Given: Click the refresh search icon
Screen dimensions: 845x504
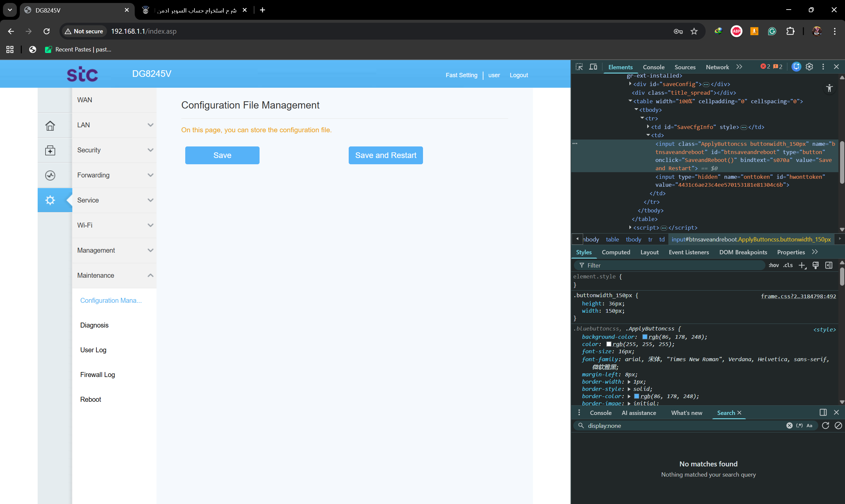Looking at the screenshot, I should 825,425.
